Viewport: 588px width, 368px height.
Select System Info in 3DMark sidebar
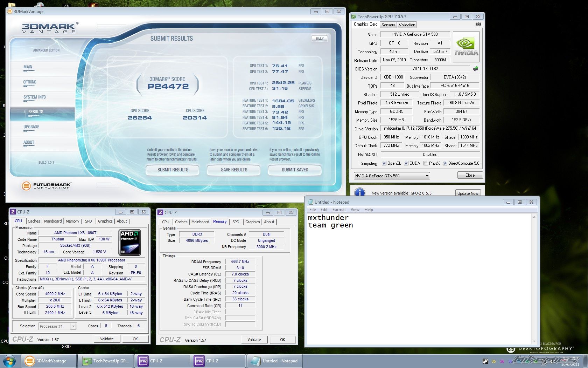[35, 97]
